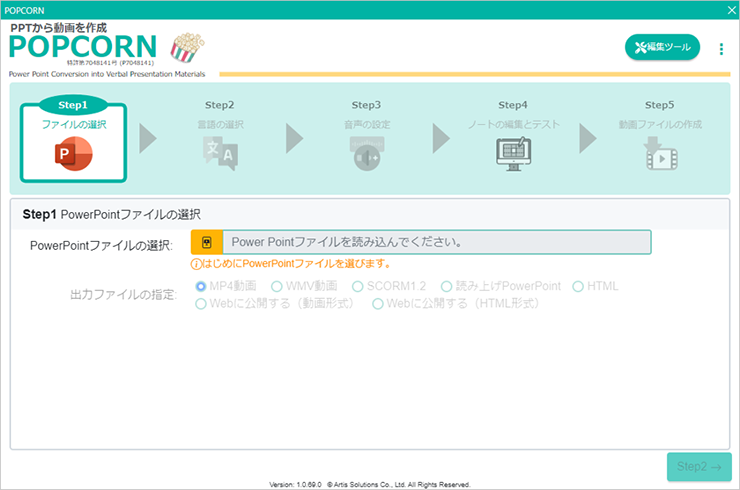Click the arrow between Step4 and Step5
The width and height of the screenshot is (740, 490).
point(588,138)
